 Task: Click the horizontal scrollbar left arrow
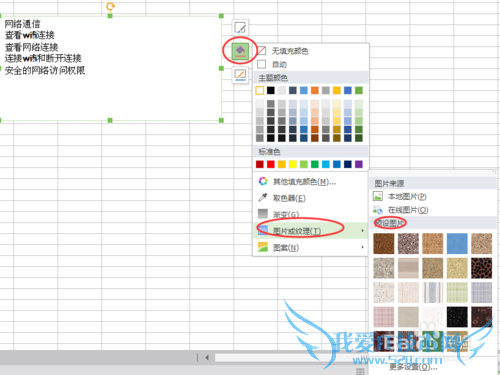(x=207, y=358)
